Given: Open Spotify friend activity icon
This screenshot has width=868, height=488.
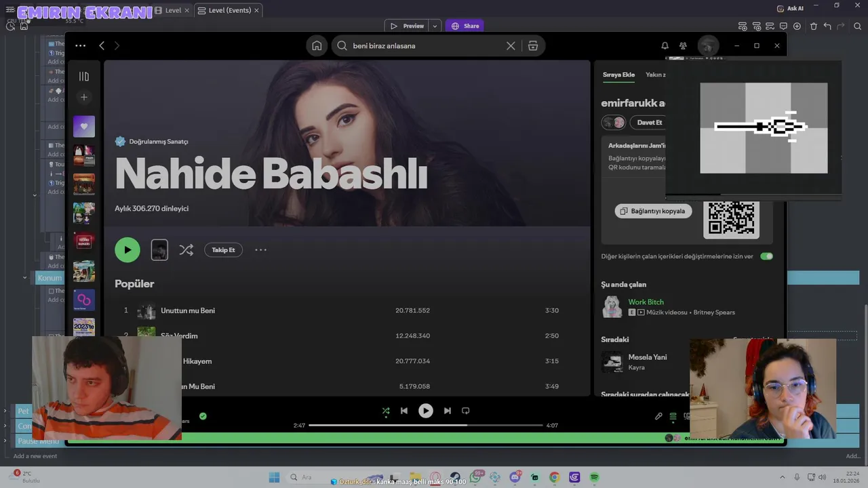Looking at the screenshot, I should (683, 45).
